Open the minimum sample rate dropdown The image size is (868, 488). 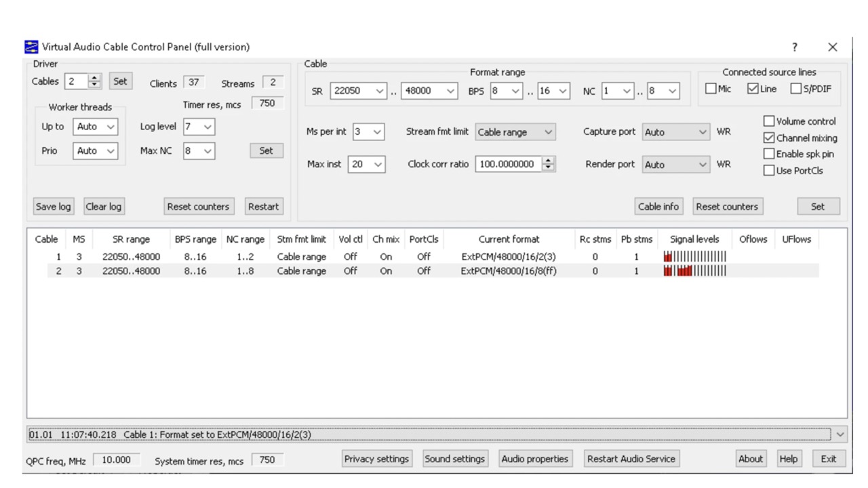point(378,90)
